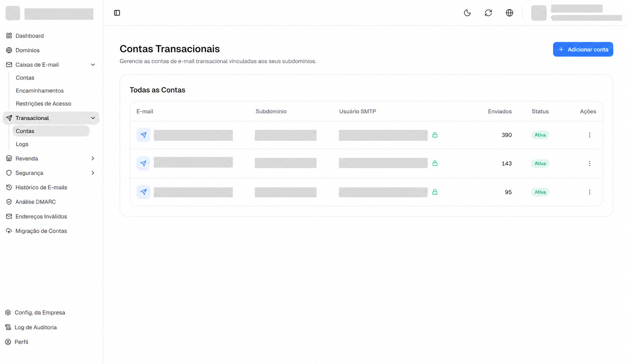Select Contas under Transacional
The width and height of the screenshot is (627, 364).
click(x=51, y=131)
